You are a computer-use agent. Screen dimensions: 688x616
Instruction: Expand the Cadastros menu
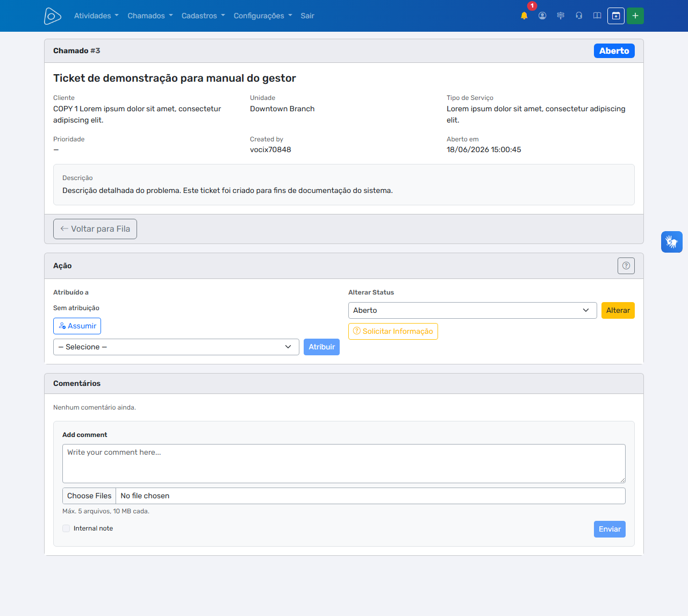coord(203,16)
